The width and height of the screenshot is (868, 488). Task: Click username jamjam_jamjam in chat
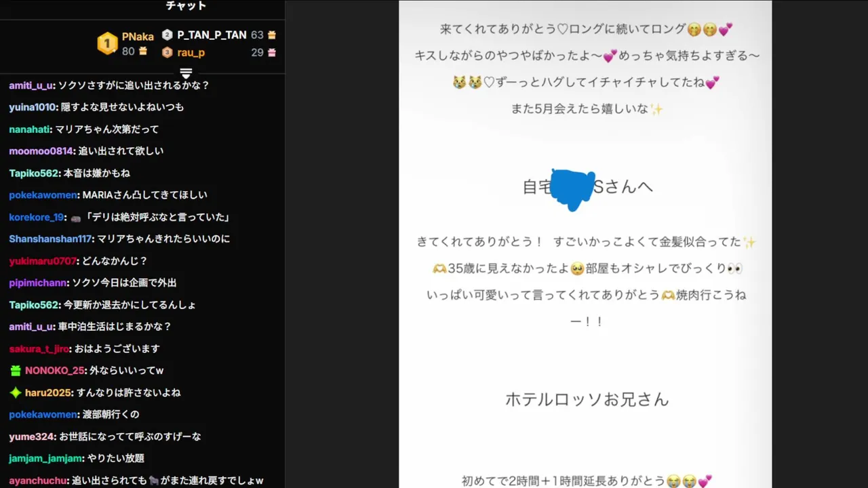click(46, 458)
